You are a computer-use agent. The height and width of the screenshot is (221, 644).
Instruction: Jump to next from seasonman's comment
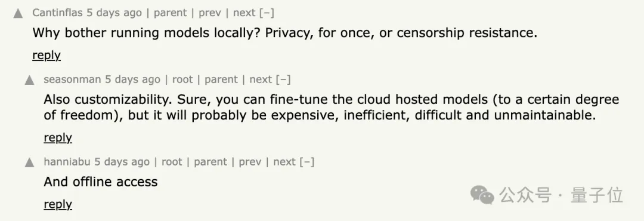261,79
